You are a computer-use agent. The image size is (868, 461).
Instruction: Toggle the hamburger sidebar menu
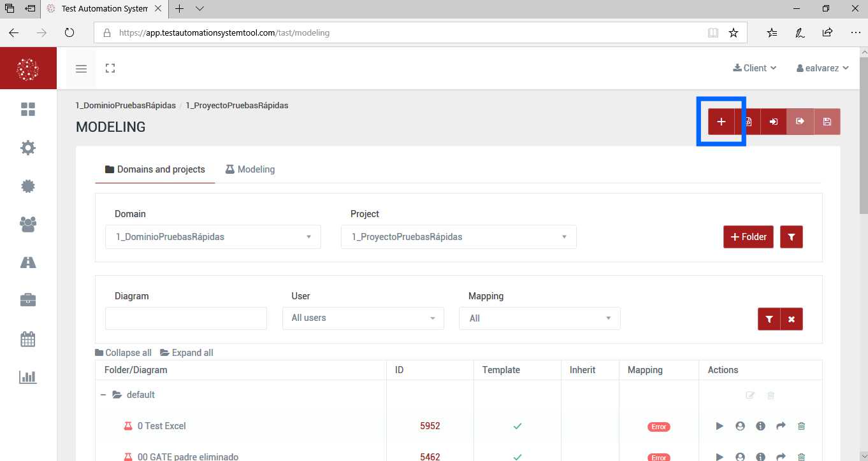(x=81, y=68)
